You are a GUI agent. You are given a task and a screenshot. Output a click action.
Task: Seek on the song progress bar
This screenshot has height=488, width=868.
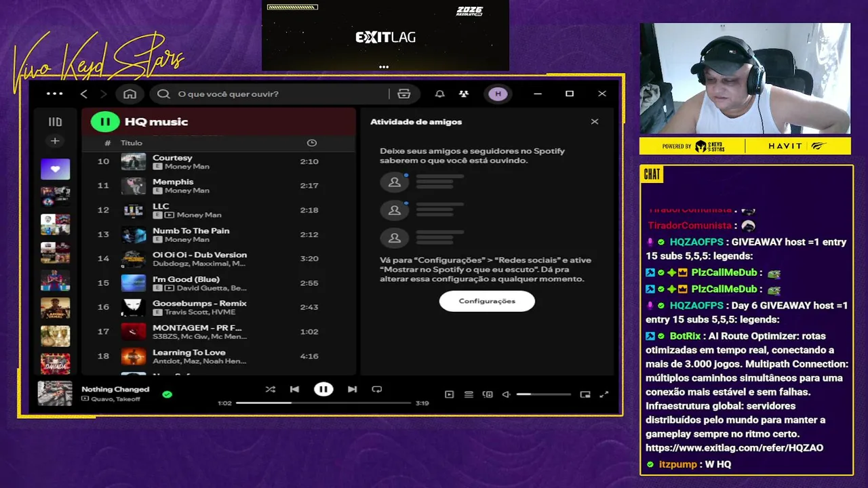[323, 403]
